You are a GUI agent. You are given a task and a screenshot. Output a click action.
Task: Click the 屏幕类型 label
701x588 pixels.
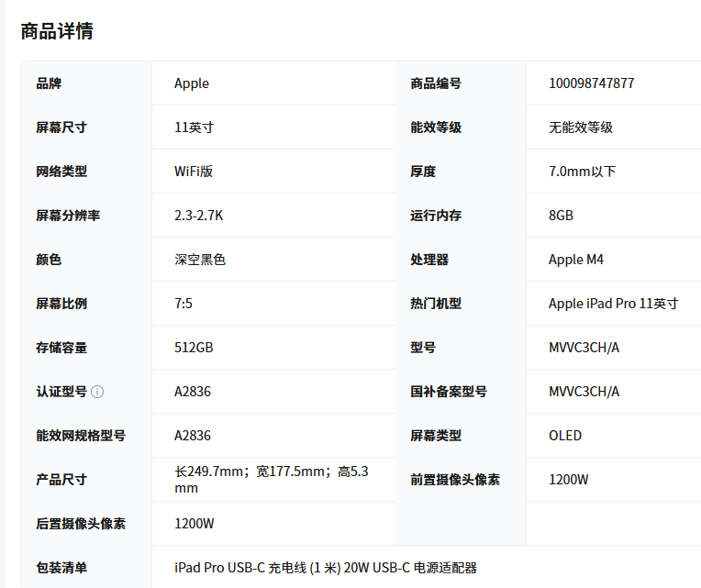click(436, 436)
